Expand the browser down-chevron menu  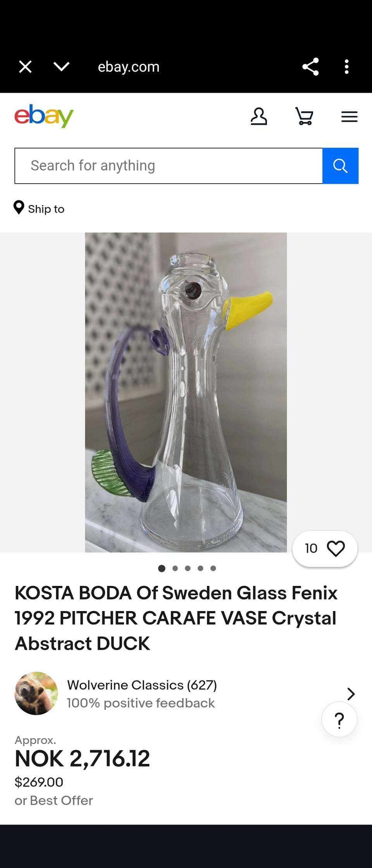pyautogui.click(x=62, y=67)
